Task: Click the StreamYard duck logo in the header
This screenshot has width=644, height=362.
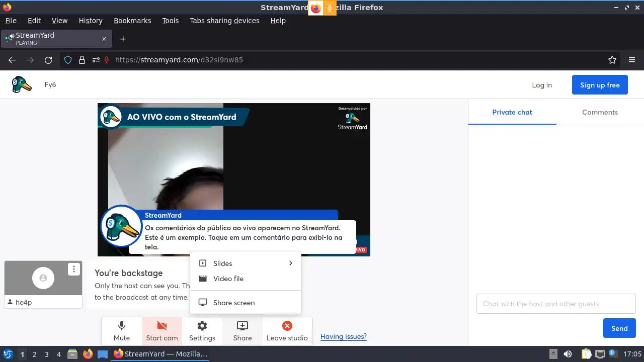Action: click(x=22, y=84)
